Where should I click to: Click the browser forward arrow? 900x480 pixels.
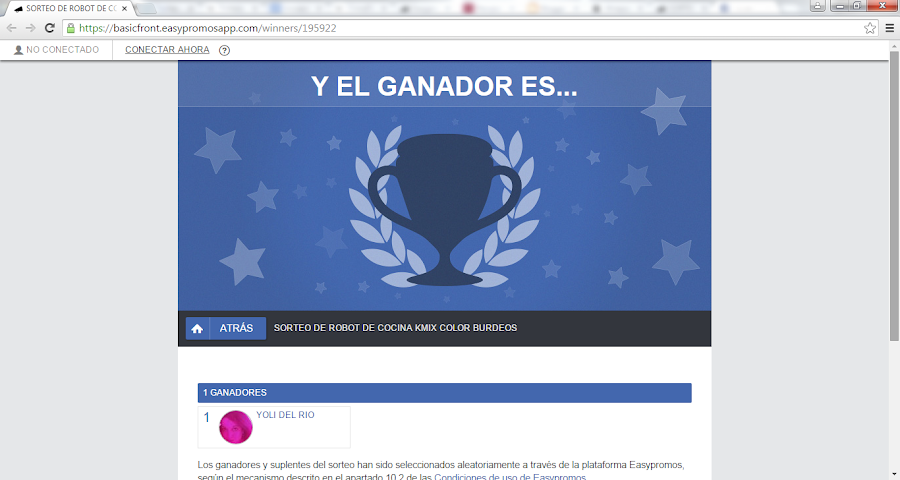click(30, 28)
